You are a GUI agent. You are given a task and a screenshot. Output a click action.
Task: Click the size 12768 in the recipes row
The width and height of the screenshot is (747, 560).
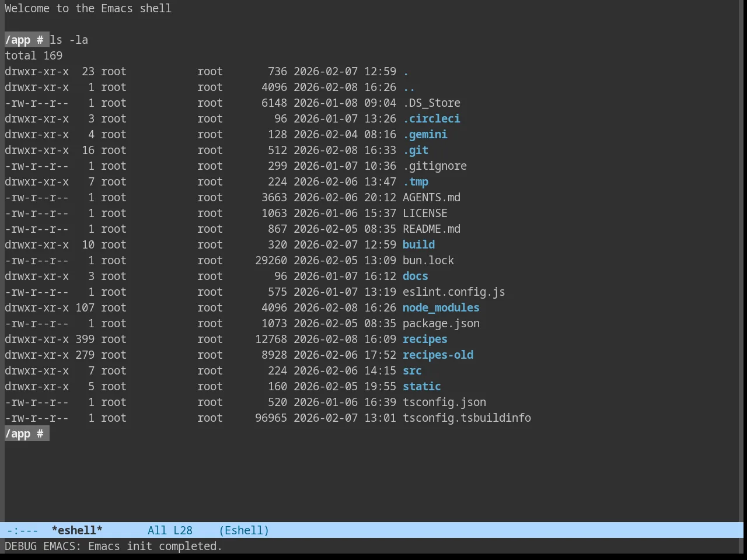(x=271, y=339)
